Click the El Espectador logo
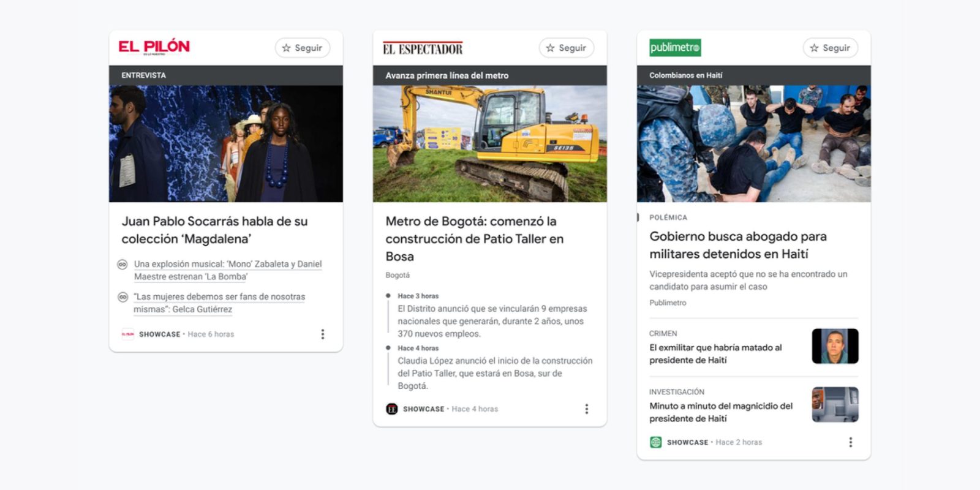This screenshot has width=980, height=490. 423,48
